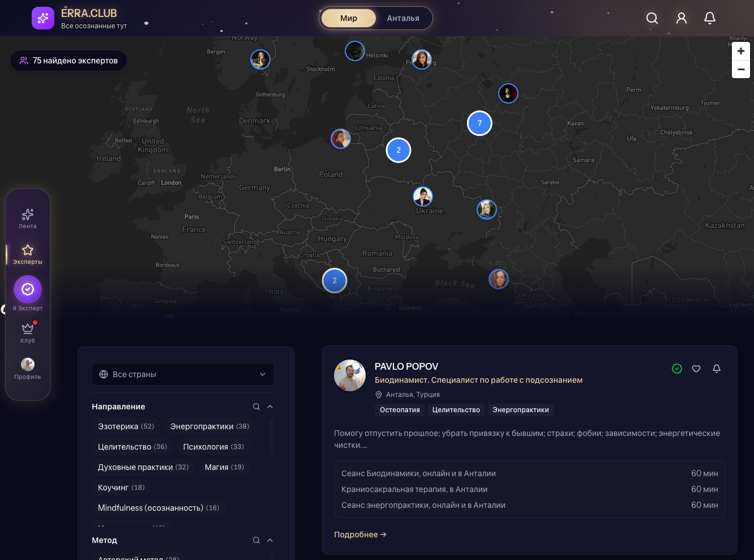This screenshot has height=560, width=754.
Task: Click the location pin next to Анталья, Турция
Action: click(379, 395)
